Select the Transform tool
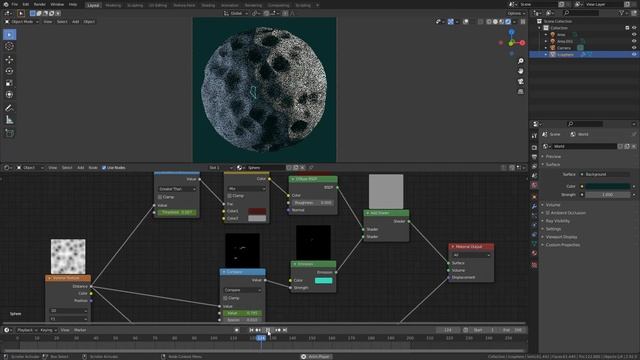This screenshot has width=640, height=360. [x=9, y=95]
